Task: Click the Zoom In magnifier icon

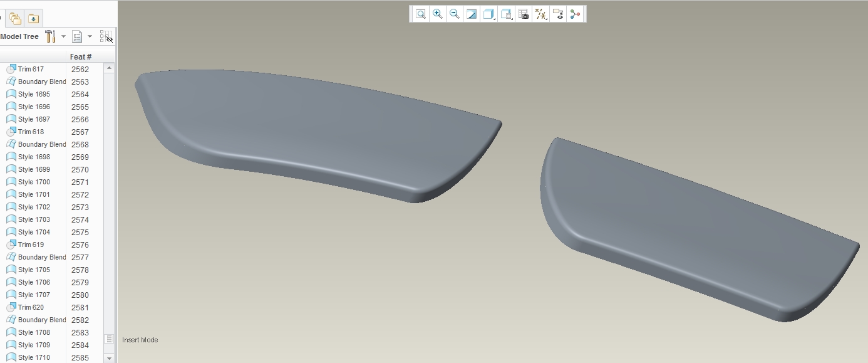Action: [x=438, y=14]
